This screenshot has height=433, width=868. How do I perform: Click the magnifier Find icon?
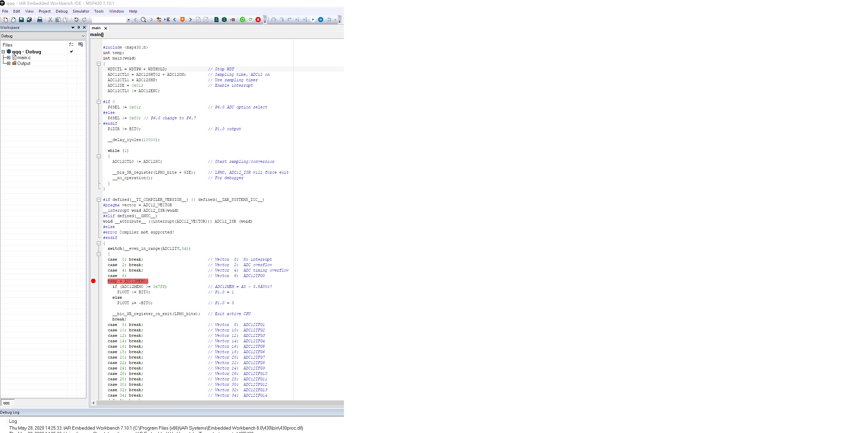[143, 20]
